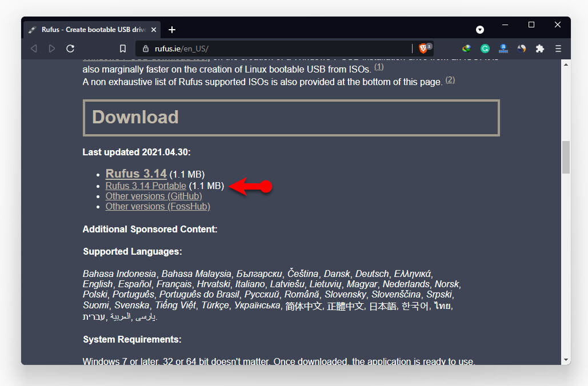
Task: Open Other versions (FossHub) link
Action: pyautogui.click(x=158, y=207)
